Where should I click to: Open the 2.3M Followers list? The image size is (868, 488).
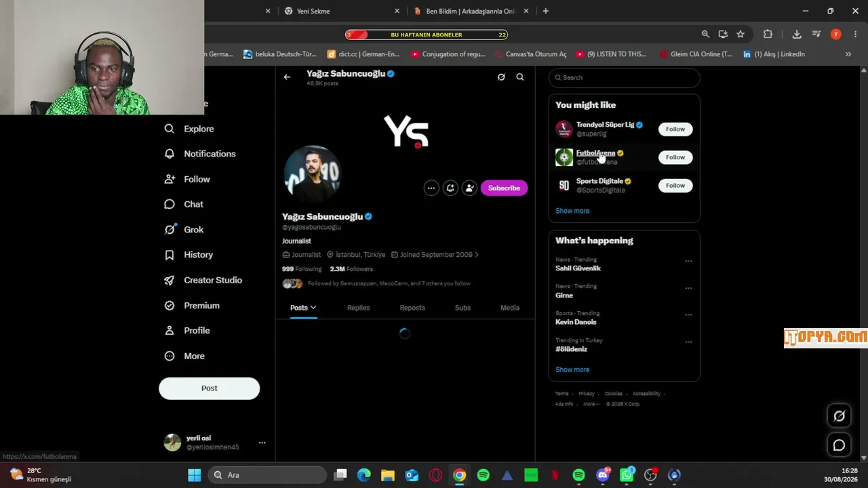coord(351,269)
